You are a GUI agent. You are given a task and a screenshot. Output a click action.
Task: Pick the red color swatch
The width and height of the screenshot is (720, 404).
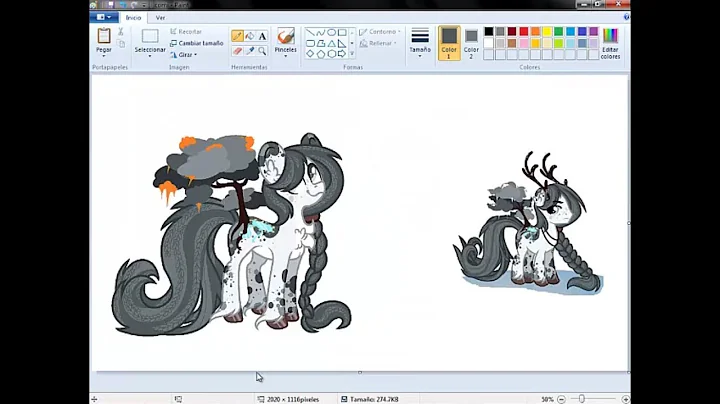(x=524, y=31)
